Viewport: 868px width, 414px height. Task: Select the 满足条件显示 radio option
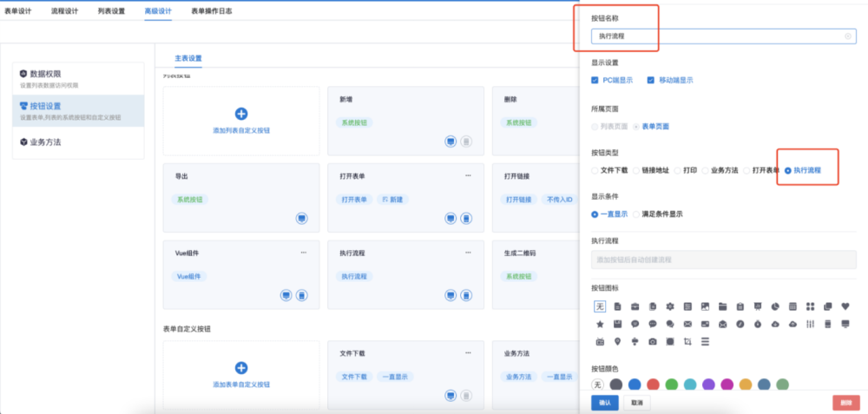tap(637, 214)
